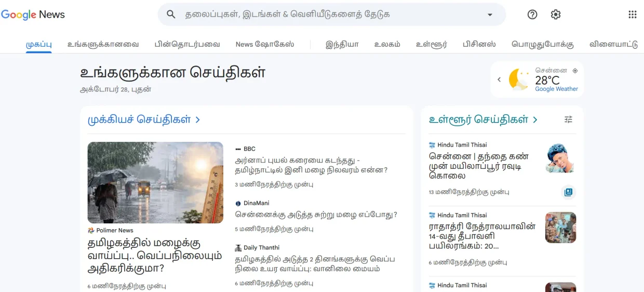
Task: Open thumbnail of ராதாத்ரி நேத்ராலயா story
Action: coord(561,228)
